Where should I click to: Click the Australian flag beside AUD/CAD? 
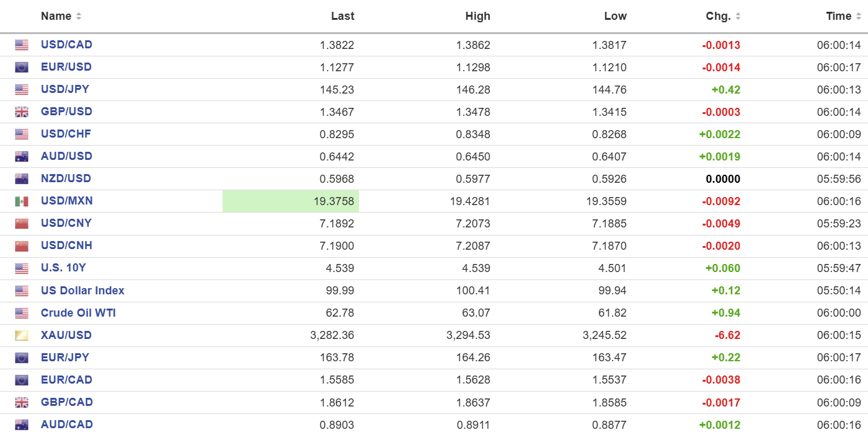pyautogui.click(x=22, y=424)
